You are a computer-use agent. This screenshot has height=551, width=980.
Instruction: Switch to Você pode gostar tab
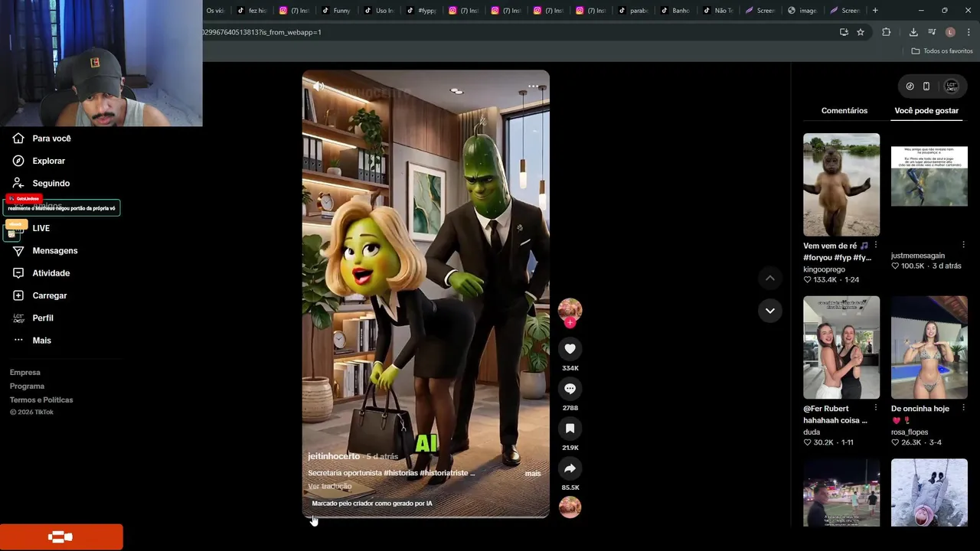tap(926, 111)
